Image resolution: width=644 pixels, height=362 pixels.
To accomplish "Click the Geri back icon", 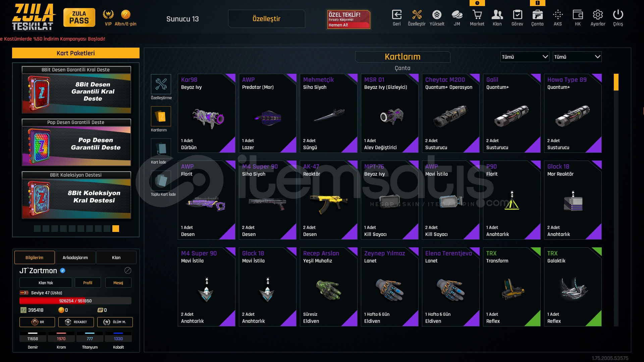I will [396, 15].
